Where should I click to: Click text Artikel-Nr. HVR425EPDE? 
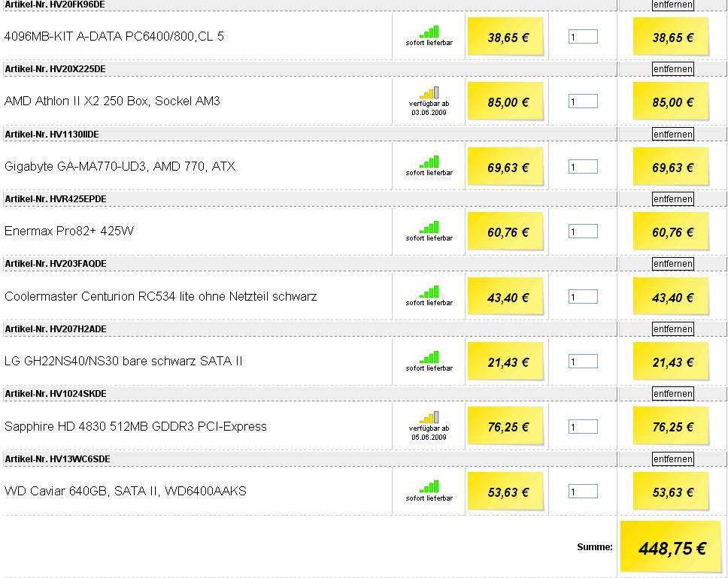click(x=56, y=199)
